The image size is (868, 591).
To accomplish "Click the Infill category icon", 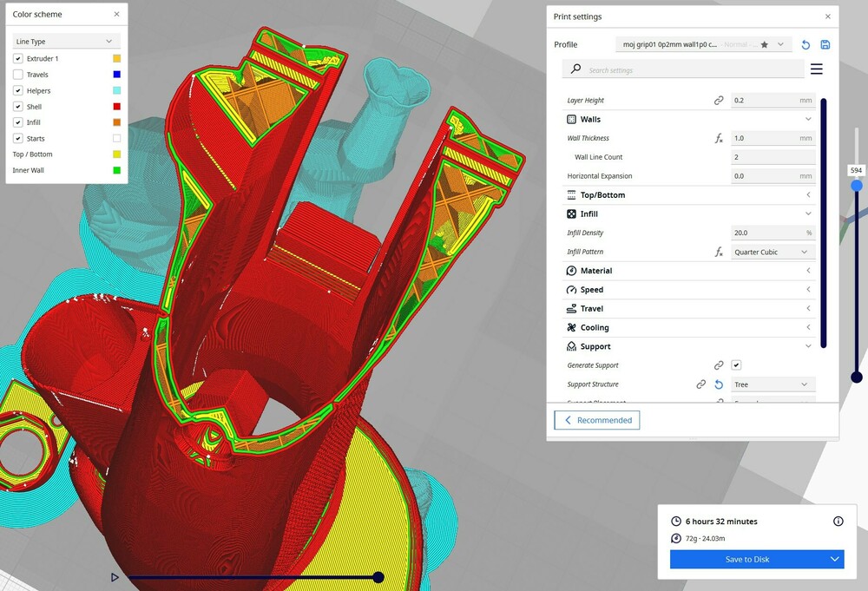I will point(571,213).
